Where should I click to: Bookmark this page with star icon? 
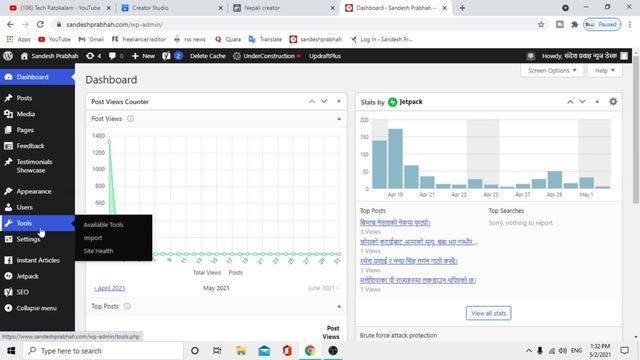[x=541, y=24]
